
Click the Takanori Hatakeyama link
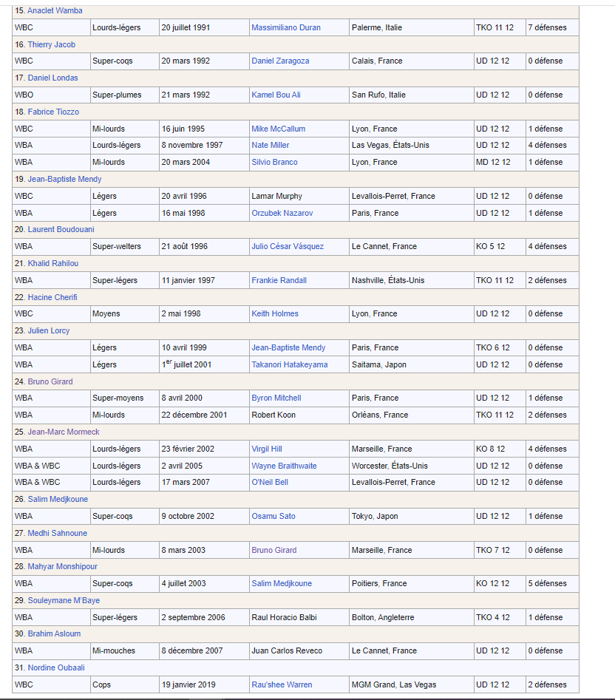pyautogui.click(x=289, y=364)
